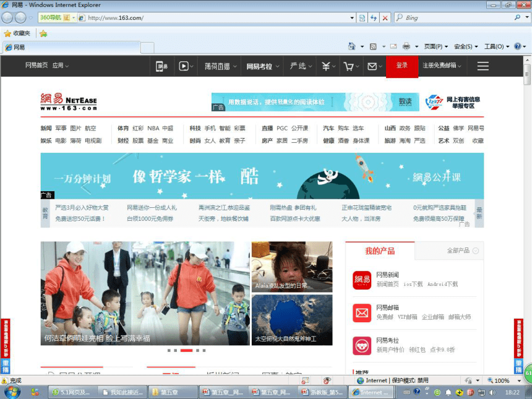
Task: Open the Bing search provider dropdown arrow
Action: (x=527, y=17)
